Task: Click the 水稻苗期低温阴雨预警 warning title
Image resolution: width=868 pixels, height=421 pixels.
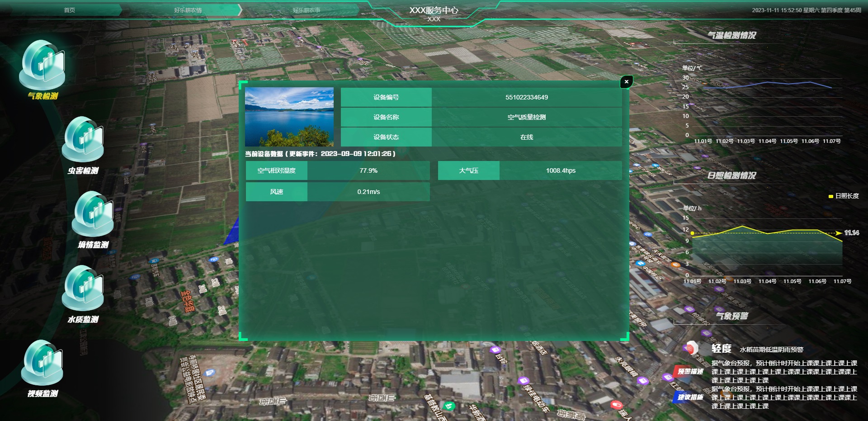Action: pyautogui.click(x=771, y=350)
